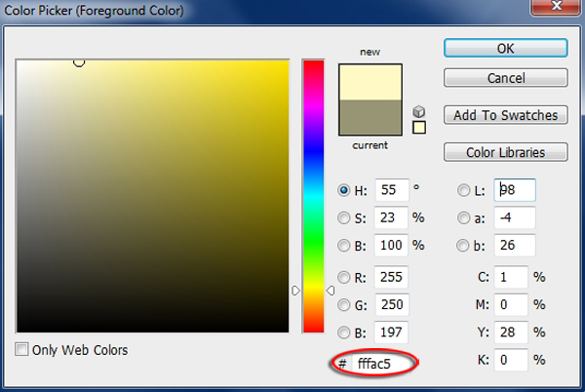The height and width of the screenshot is (392, 585).
Task: Select the R (red) radio button
Action: (343, 277)
